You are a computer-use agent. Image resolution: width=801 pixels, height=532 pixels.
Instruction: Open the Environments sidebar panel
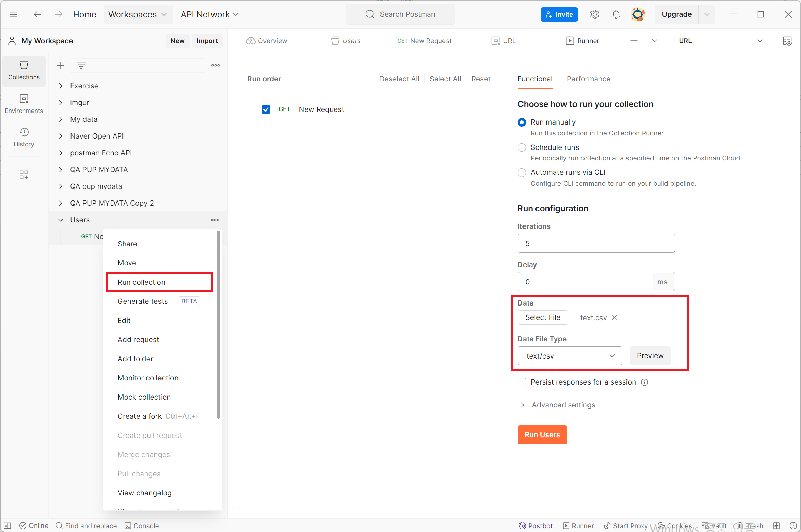point(24,104)
